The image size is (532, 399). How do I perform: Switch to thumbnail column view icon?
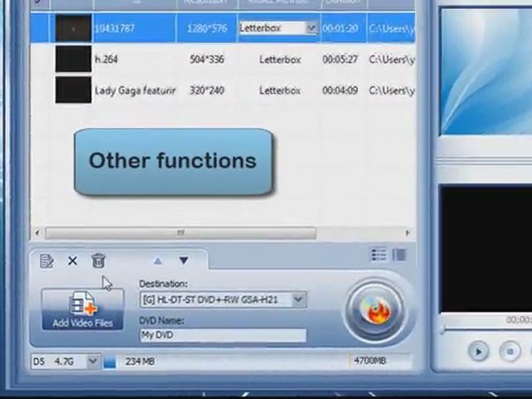pos(398,255)
